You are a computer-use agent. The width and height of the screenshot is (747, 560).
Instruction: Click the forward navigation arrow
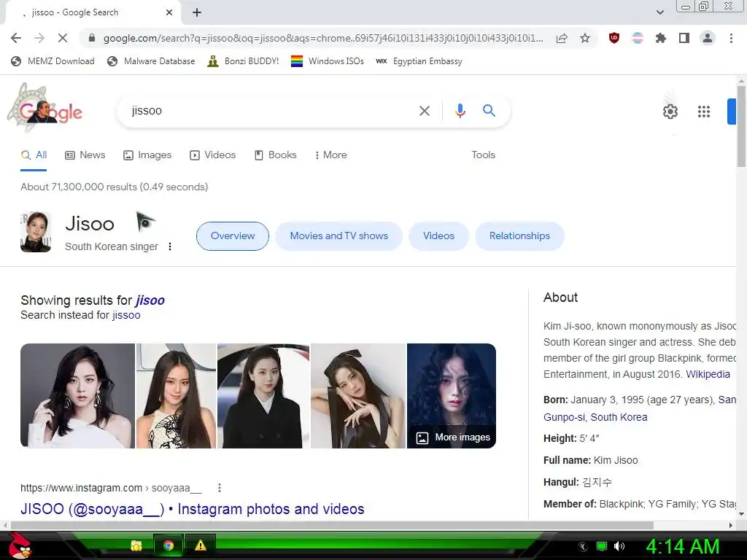pyautogui.click(x=39, y=38)
